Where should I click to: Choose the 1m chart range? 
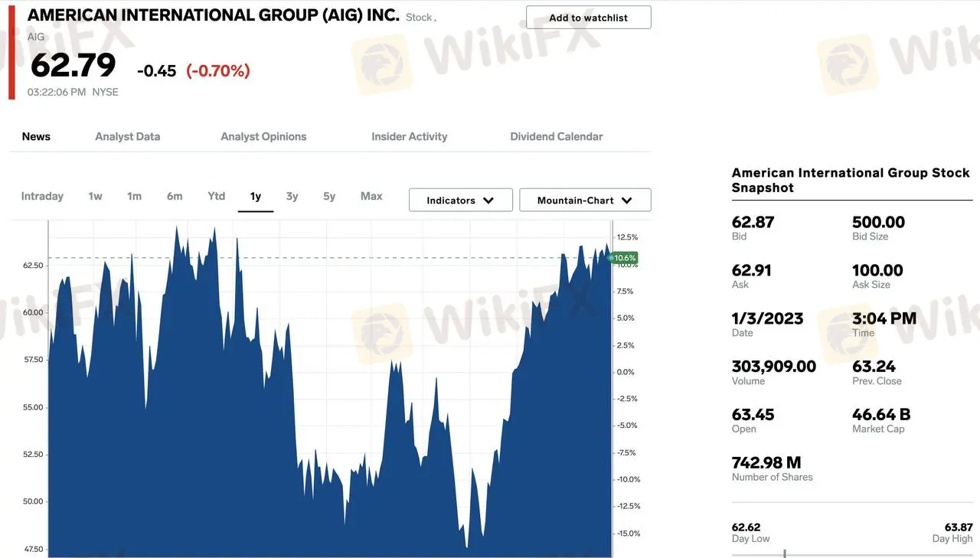pos(134,196)
